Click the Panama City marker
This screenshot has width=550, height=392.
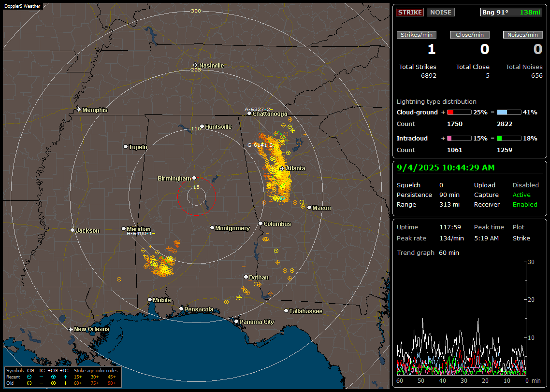[236, 321]
